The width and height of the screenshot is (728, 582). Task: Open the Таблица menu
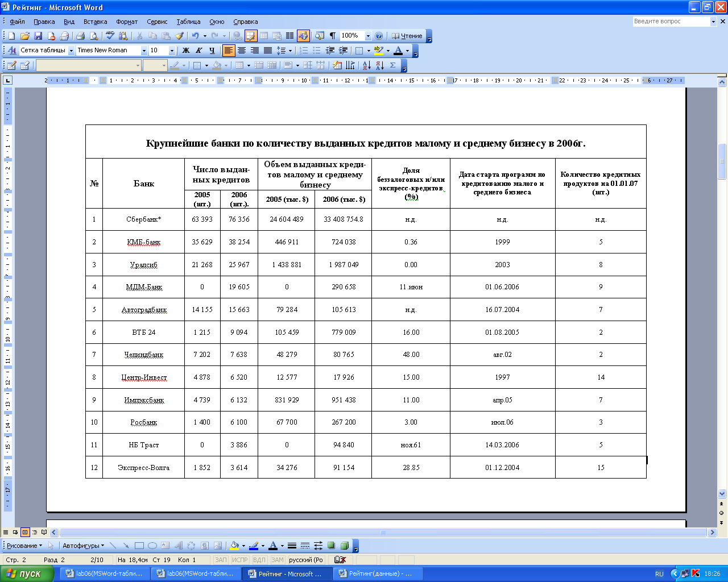(188, 22)
